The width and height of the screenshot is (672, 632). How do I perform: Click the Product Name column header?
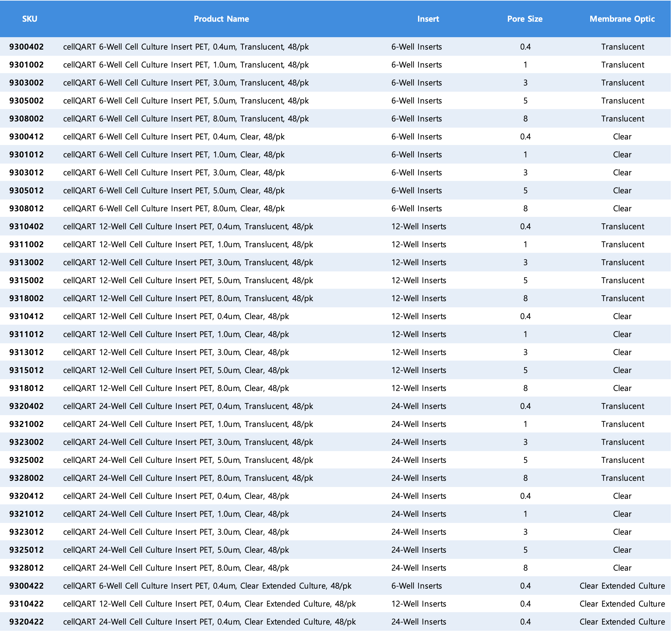pyautogui.click(x=221, y=19)
